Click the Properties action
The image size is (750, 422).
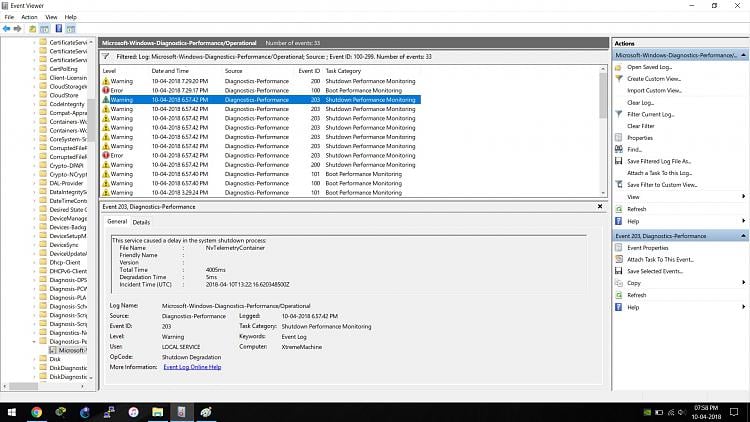(640, 138)
